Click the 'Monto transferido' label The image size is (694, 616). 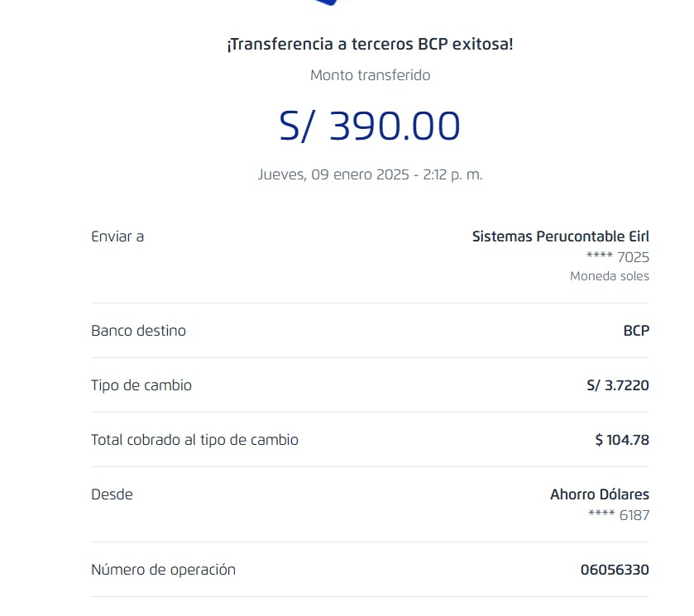click(x=370, y=75)
